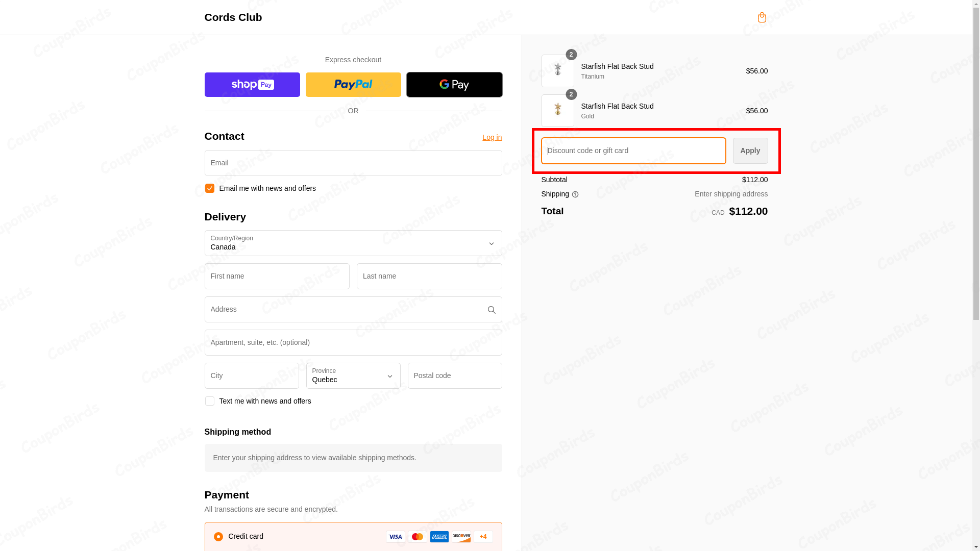Uncheck Email me with news and offers
980x551 pixels.
point(209,188)
